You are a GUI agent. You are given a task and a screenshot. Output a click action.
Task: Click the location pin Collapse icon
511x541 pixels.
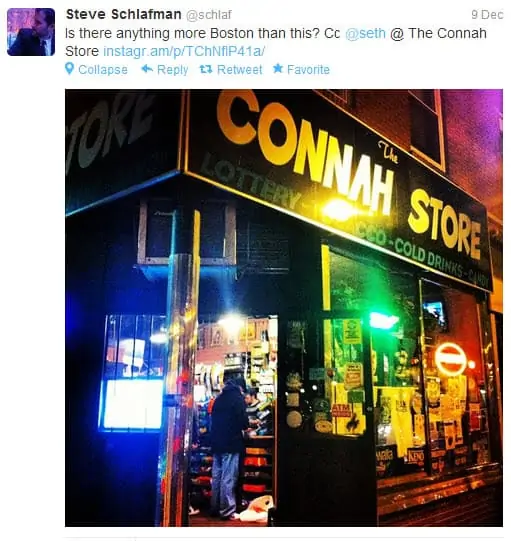click(x=69, y=69)
